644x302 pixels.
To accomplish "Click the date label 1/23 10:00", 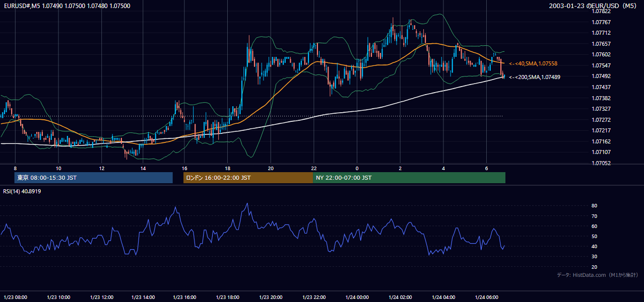I will [58, 297].
